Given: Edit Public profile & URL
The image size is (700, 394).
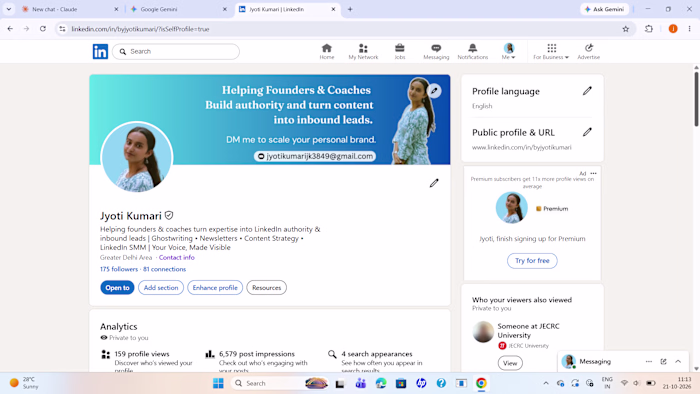Looking at the screenshot, I should click(x=587, y=132).
